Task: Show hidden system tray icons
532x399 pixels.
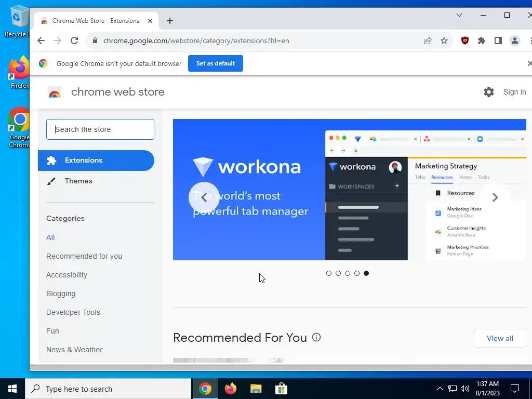Action: click(x=440, y=389)
